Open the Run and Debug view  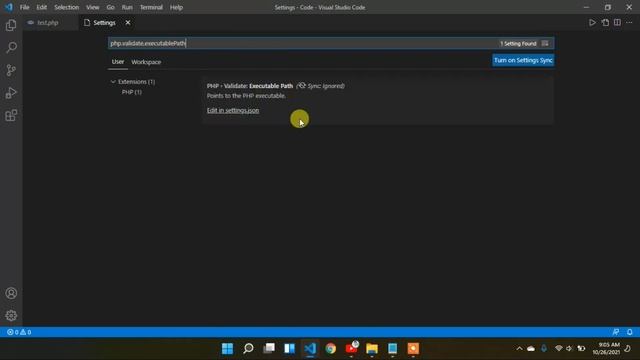point(11,93)
